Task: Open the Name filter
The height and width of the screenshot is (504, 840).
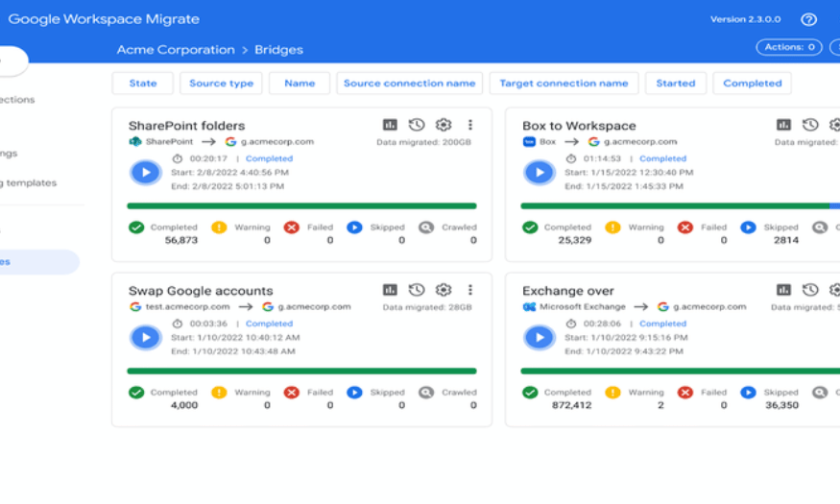Action: click(300, 83)
